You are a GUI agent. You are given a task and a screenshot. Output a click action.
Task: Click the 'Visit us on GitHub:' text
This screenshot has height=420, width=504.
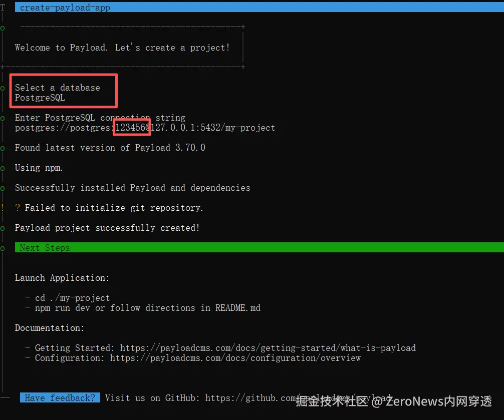[x=152, y=398]
